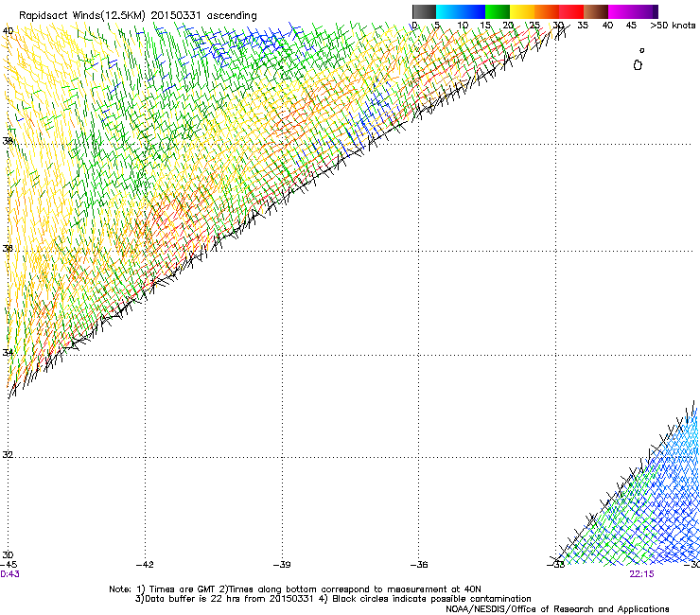
Task: Click the 'Data buffer is 22 hrs' note line
Action: tap(333, 599)
